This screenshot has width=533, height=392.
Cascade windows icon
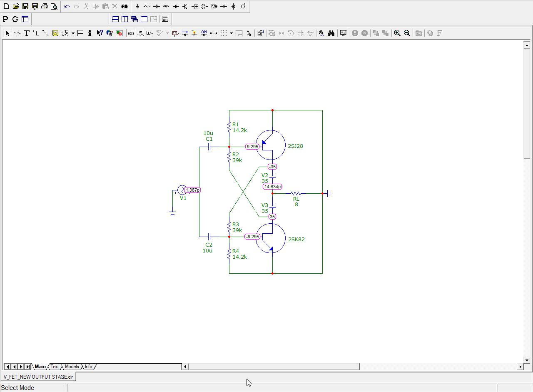tap(134, 19)
